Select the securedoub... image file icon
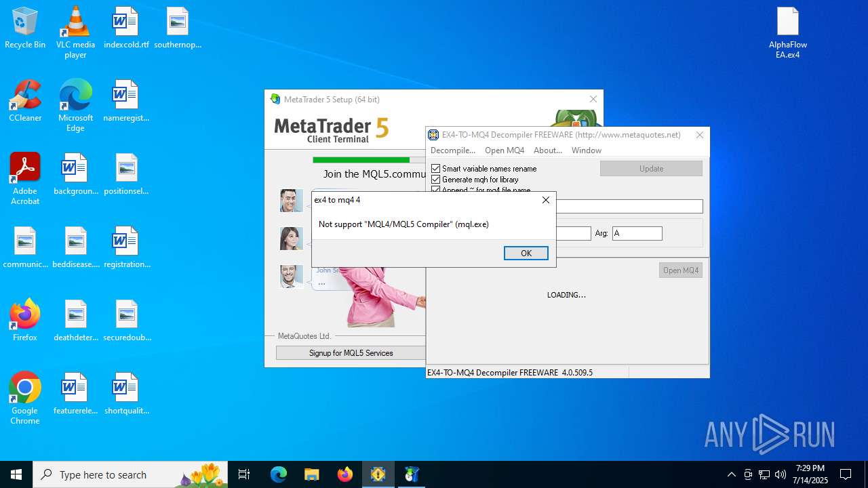Viewport: 868px width, 488px height. [126, 321]
